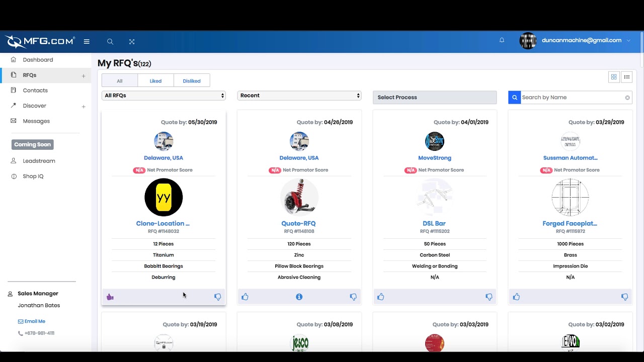Click the Dashboard home icon
This screenshot has height=362, width=644.
[x=14, y=59]
